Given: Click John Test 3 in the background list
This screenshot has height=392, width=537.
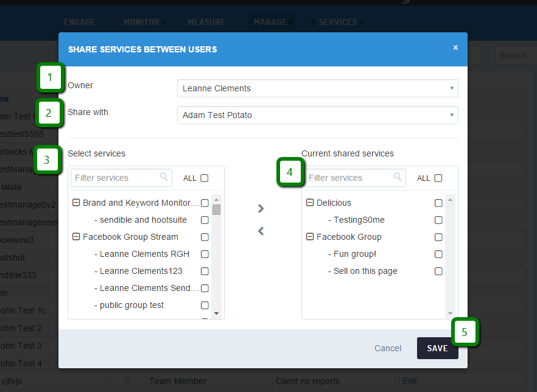Looking at the screenshot, I should coord(21,346).
